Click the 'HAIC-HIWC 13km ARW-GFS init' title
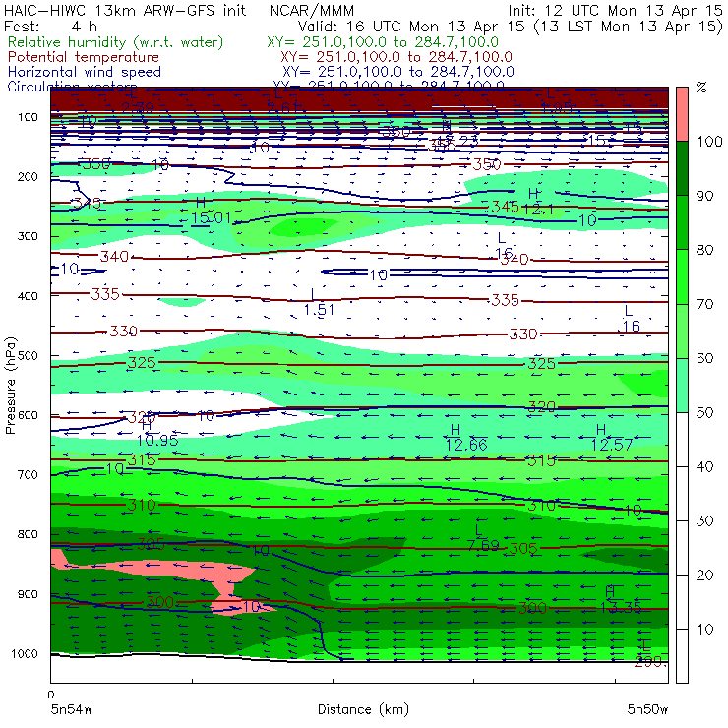Viewport: 728px width, 728px height. [x=125, y=10]
